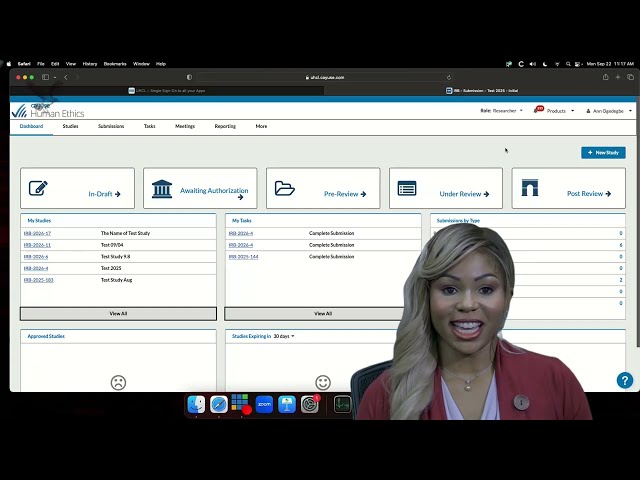This screenshot has height=480, width=640.
Task: Select the IRB Submission Test 2026 Safari tab
Action: click(482, 91)
